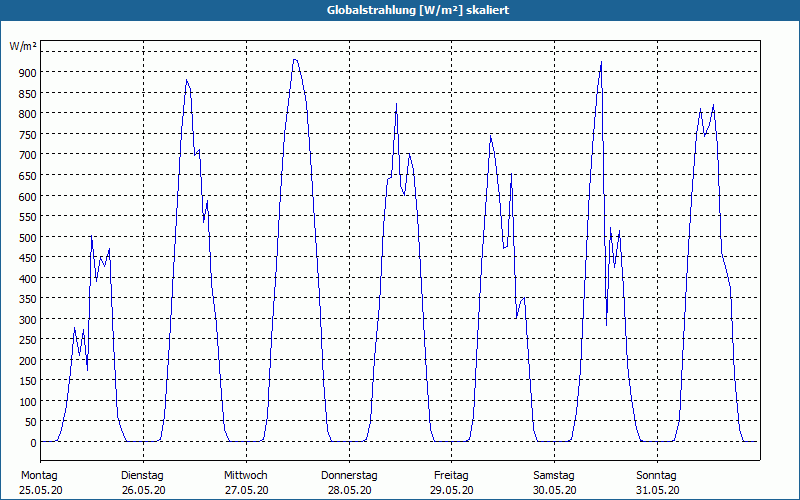Select the 850 axis value
The width and height of the screenshot is (800, 500).
27,93
